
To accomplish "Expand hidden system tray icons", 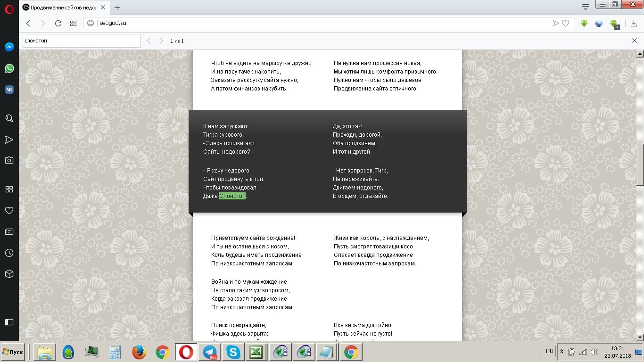I will [x=561, y=352].
